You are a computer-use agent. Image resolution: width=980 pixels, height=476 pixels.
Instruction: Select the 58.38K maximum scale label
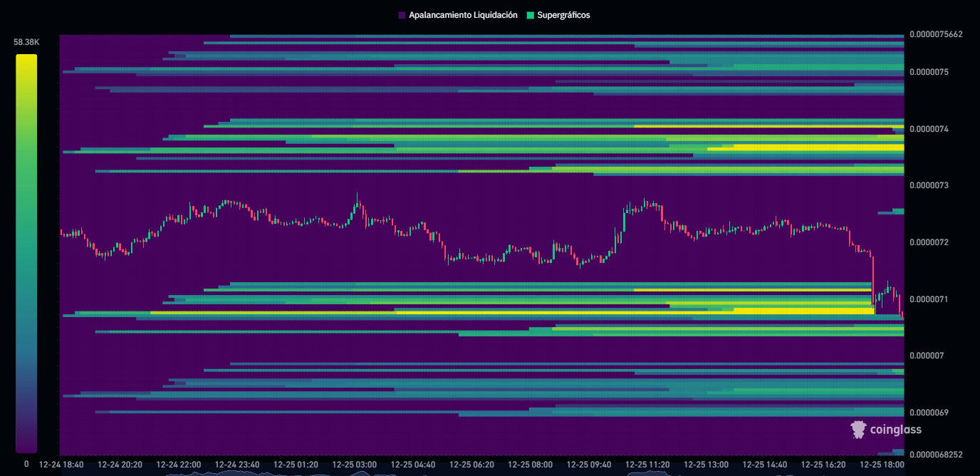(26, 42)
